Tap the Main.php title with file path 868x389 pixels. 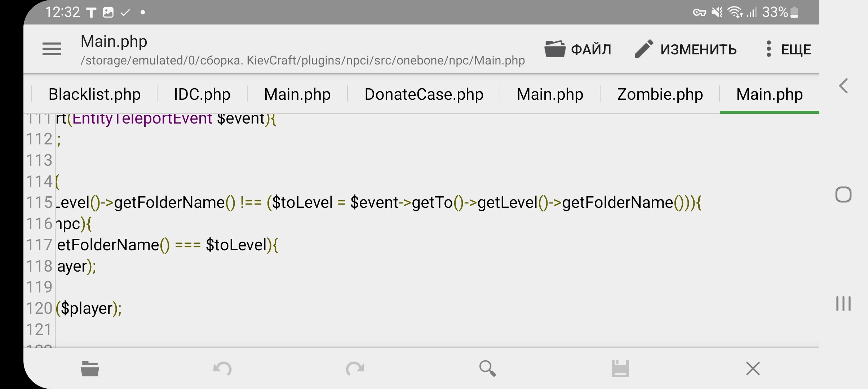[x=302, y=50]
